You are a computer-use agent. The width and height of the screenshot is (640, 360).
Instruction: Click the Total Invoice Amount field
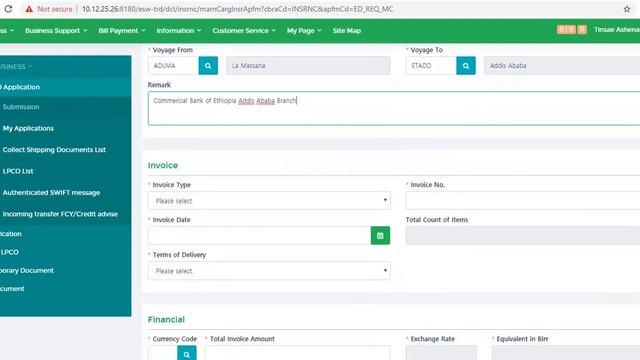click(x=297, y=353)
